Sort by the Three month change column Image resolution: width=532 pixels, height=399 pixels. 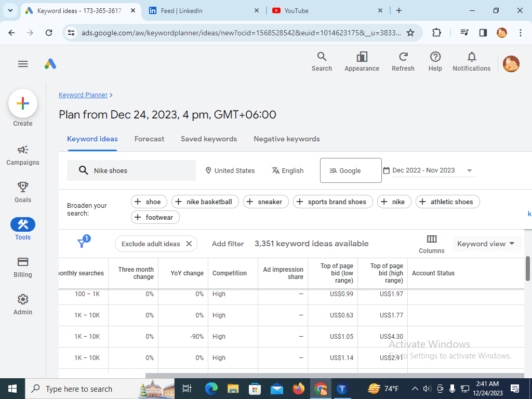pyautogui.click(x=136, y=273)
